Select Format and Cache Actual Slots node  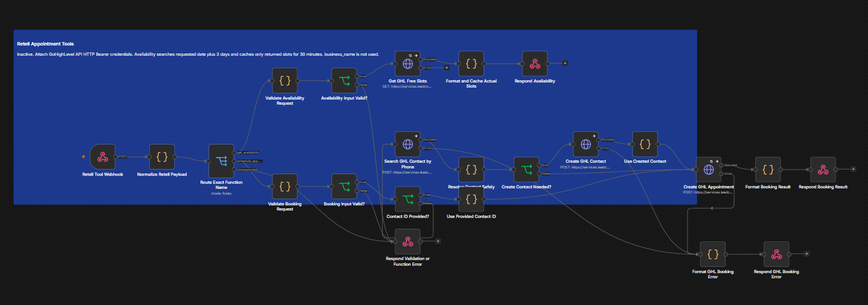[471, 64]
